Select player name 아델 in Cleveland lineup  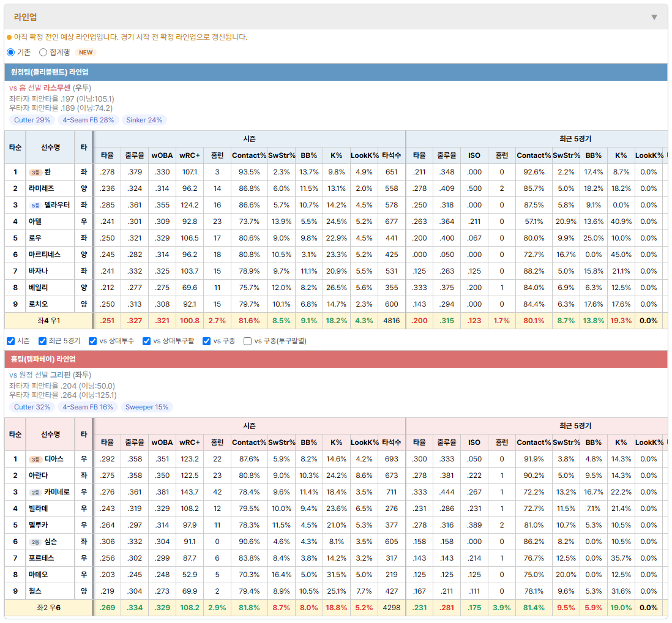click(x=35, y=222)
